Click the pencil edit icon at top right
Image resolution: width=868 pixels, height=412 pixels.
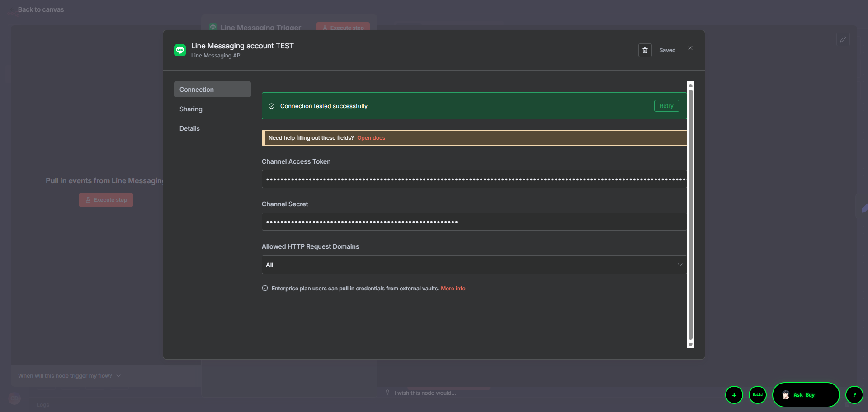tap(843, 39)
